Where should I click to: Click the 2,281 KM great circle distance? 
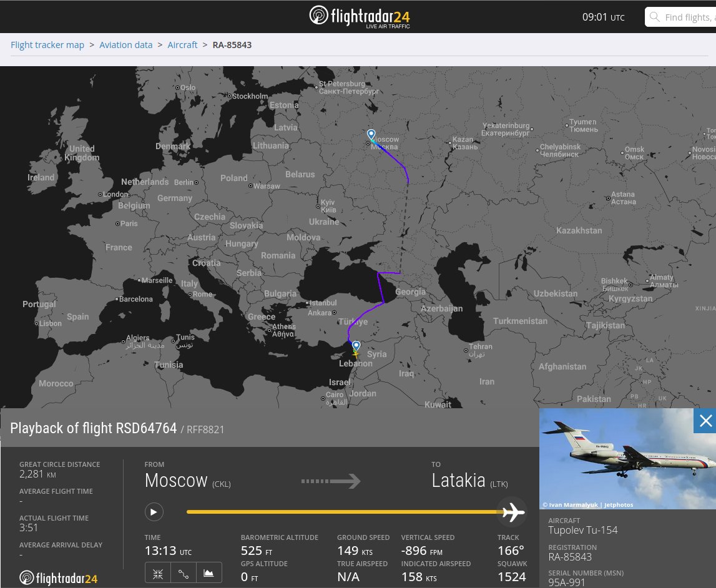coord(37,474)
